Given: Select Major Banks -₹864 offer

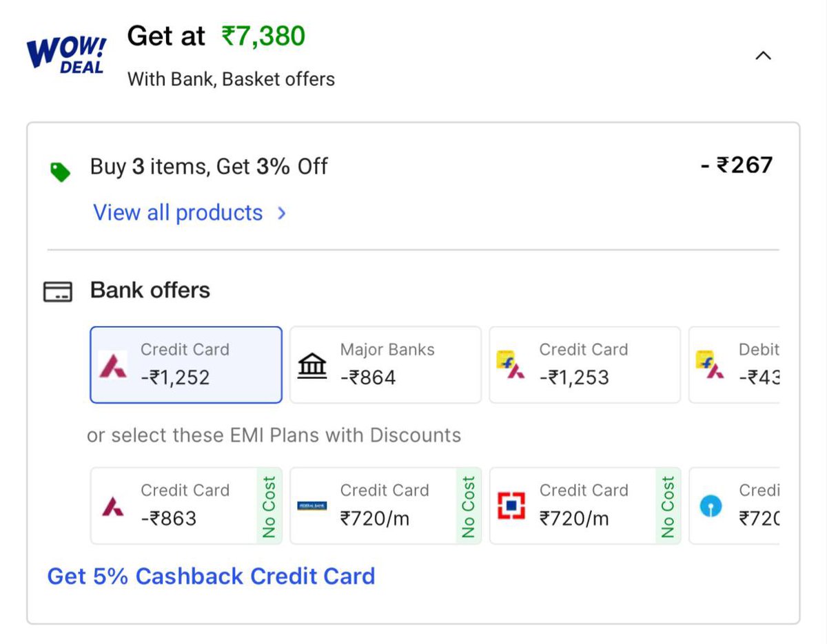Looking at the screenshot, I should point(385,364).
